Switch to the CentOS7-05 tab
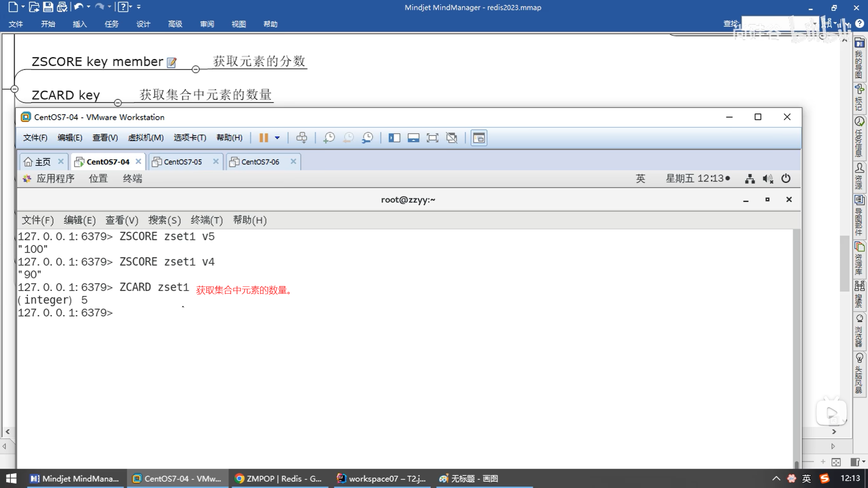 (183, 162)
